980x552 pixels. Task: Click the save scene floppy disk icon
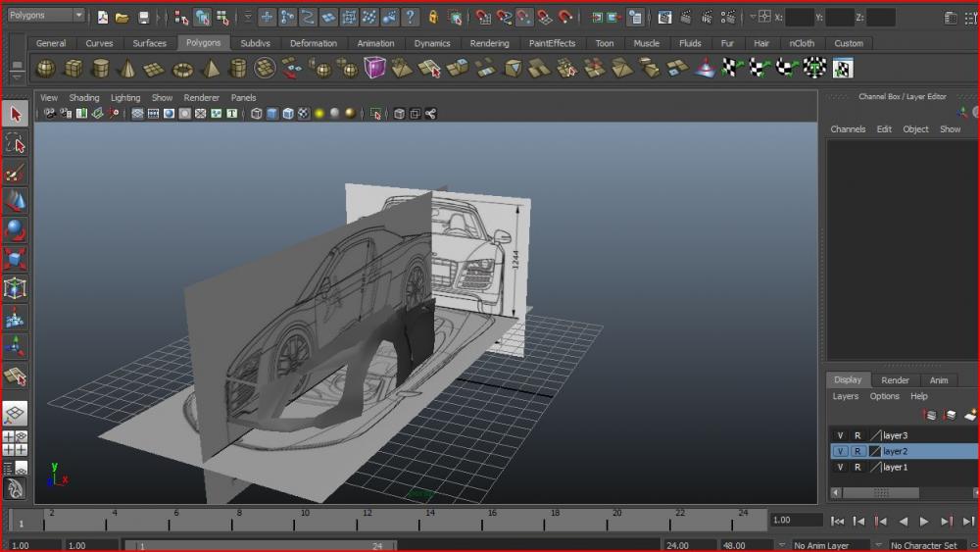tap(144, 17)
